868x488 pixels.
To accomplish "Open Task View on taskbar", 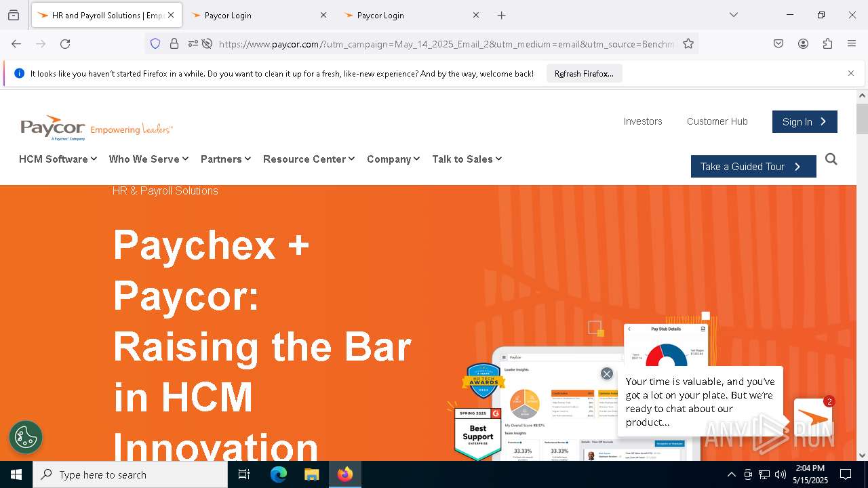I will click(x=244, y=474).
